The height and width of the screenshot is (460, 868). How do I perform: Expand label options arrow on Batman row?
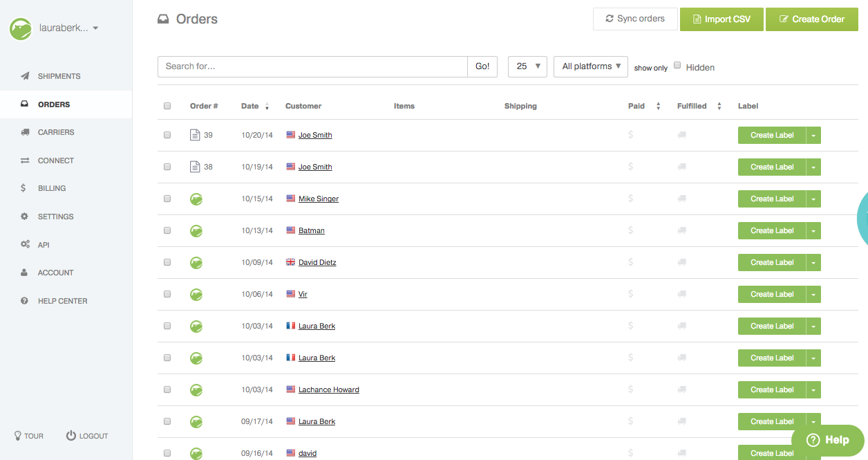(813, 230)
